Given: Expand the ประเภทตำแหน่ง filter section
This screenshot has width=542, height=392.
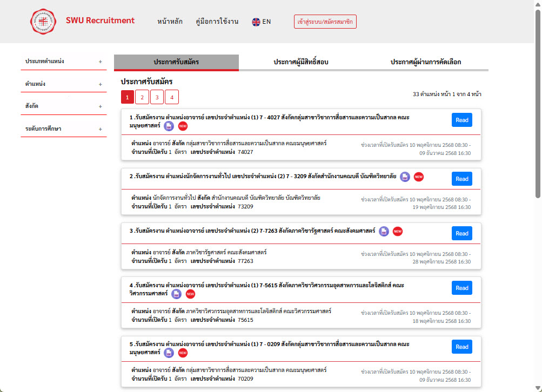Looking at the screenshot, I should 100,62.
